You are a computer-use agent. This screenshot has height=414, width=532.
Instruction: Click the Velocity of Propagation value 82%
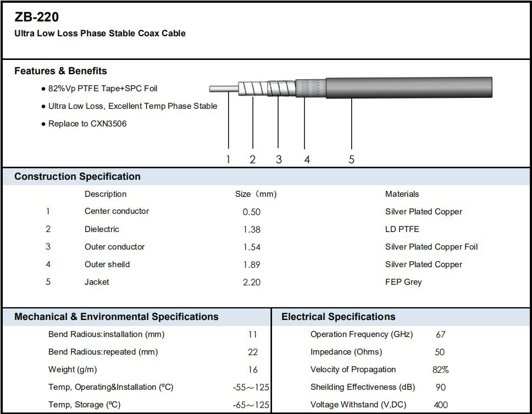(440, 369)
